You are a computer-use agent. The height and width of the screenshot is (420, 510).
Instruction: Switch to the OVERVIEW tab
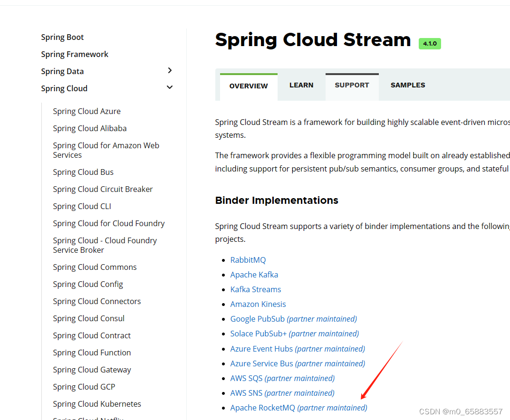249,86
